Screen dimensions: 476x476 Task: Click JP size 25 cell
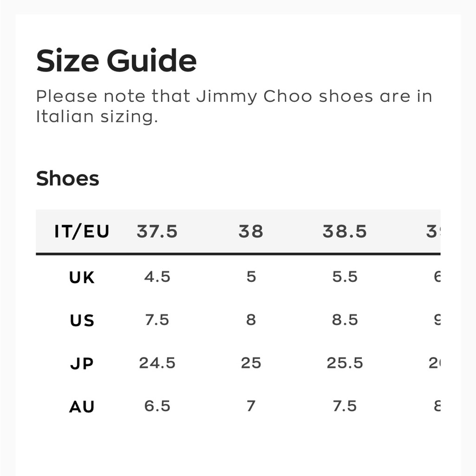[x=251, y=363]
